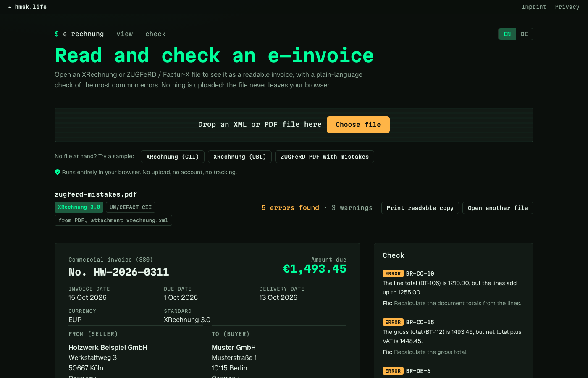Click the green shield privacy icon
The height and width of the screenshot is (378, 588).
58,172
